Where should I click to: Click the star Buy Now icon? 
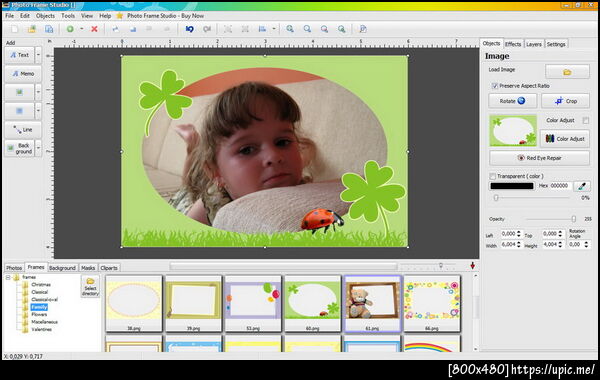tap(120, 16)
